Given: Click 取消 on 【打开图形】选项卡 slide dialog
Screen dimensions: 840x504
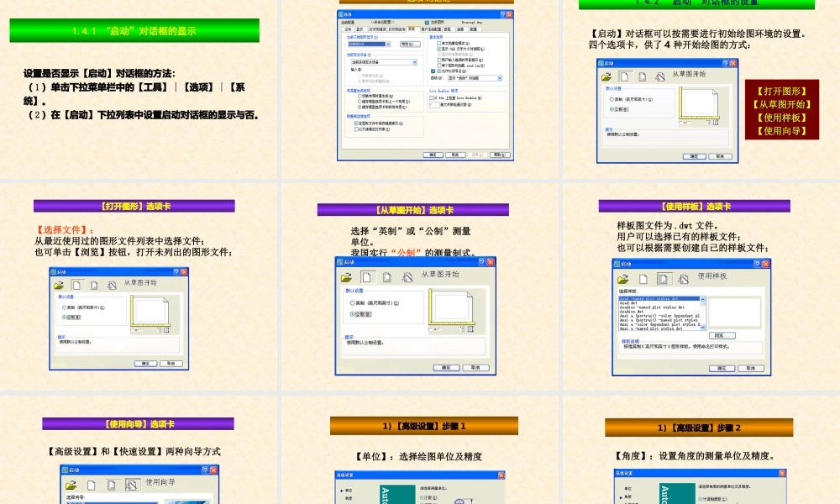Looking at the screenshot, I should 171,364.
